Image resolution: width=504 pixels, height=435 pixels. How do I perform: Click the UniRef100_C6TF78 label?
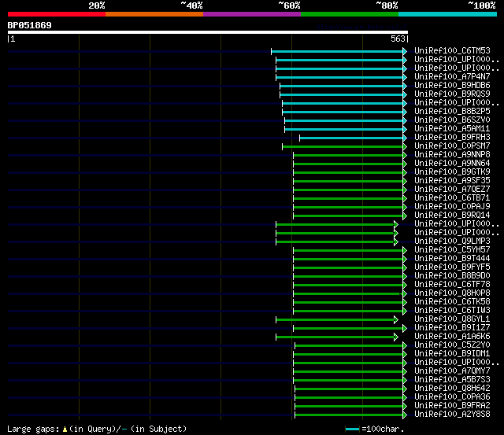pyautogui.click(x=452, y=285)
